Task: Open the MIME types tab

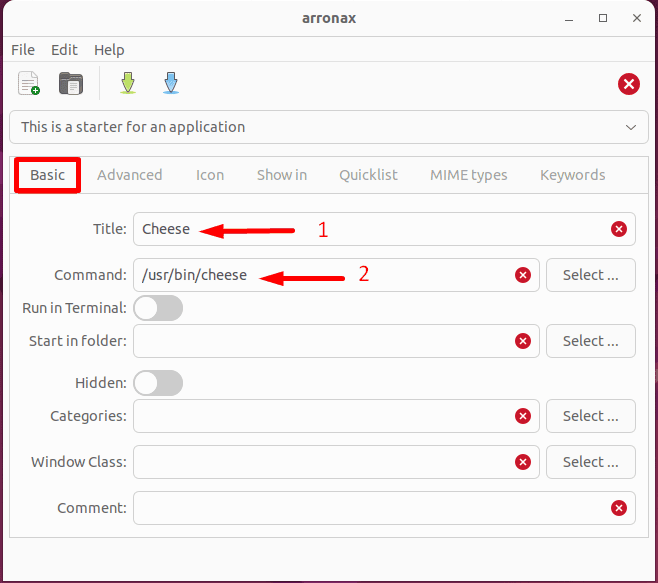Action: 468,175
